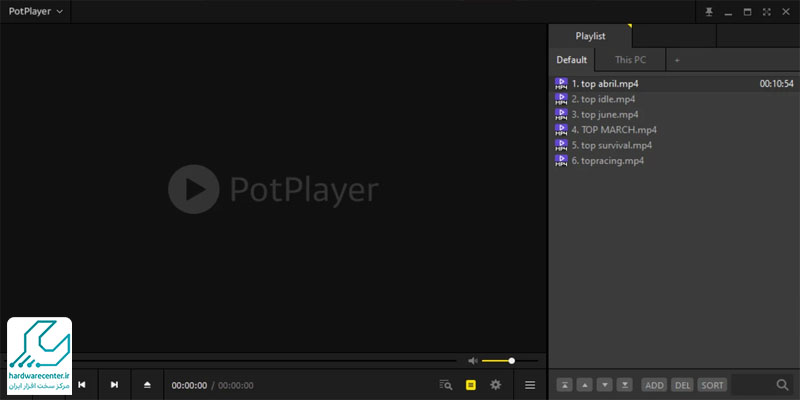Select 6. topracing.mp4 in playlist
Viewport: 800px width, 400px height.
click(674, 160)
